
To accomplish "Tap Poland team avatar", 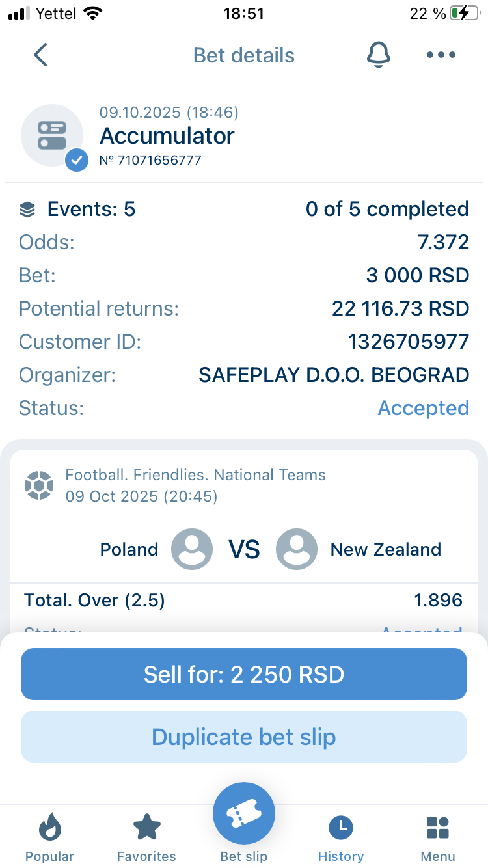I will coord(192,549).
